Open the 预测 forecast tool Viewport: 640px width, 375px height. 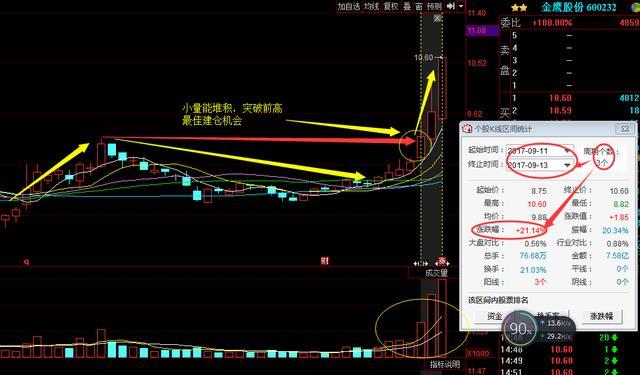coord(434,6)
